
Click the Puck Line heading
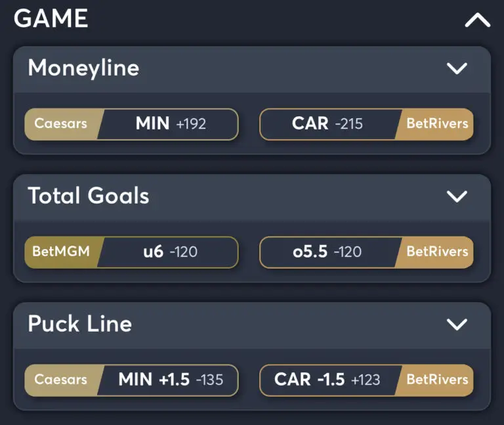pyautogui.click(x=80, y=324)
